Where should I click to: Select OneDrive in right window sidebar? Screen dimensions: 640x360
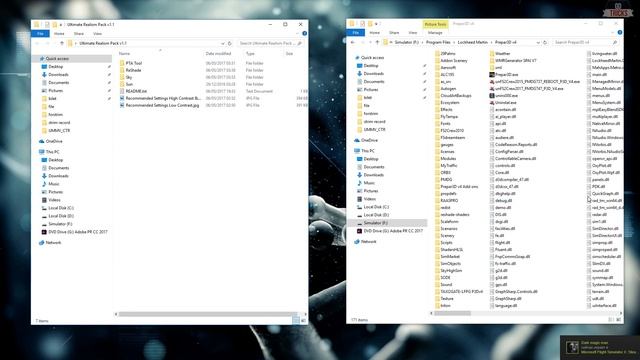[369, 140]
